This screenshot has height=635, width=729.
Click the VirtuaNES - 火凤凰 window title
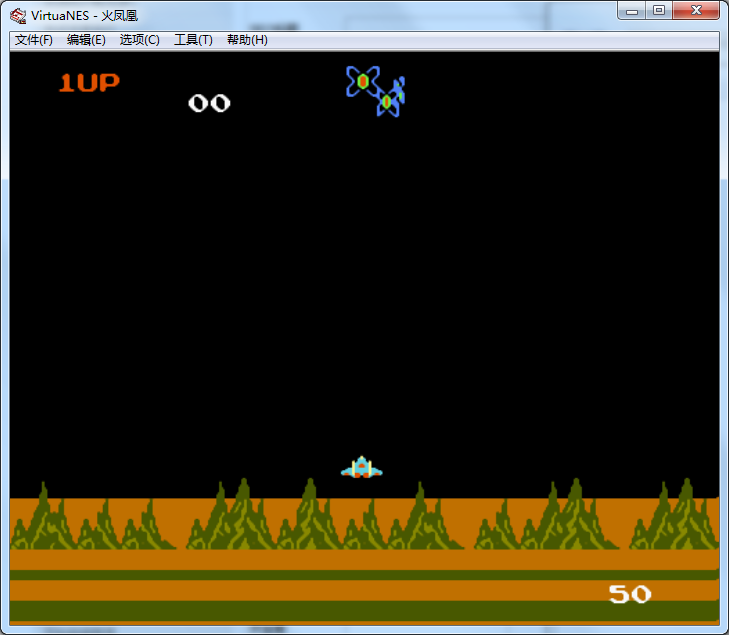pyautogui.click(x=85, y=16)
